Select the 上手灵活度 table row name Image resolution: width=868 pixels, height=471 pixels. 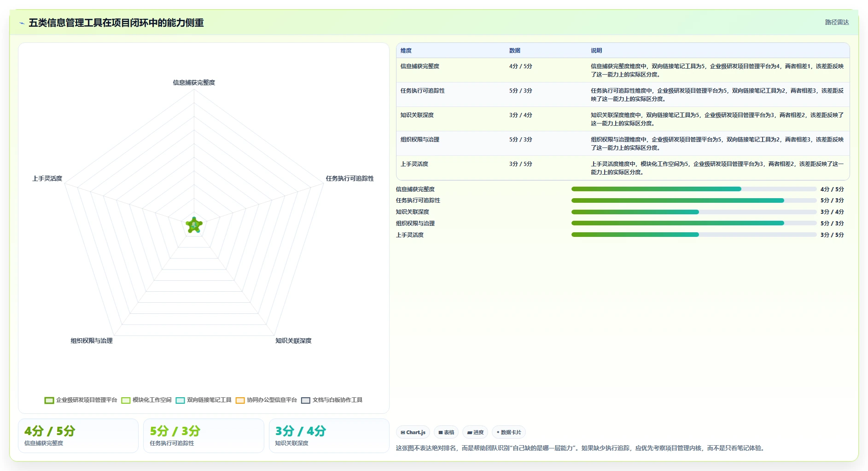414,164
